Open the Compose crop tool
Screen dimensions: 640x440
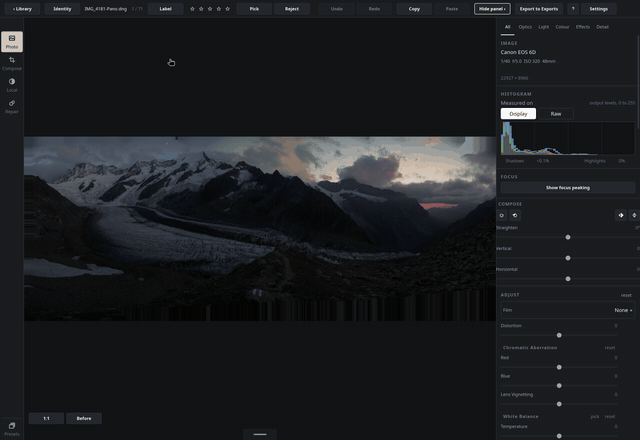point(12,63)
